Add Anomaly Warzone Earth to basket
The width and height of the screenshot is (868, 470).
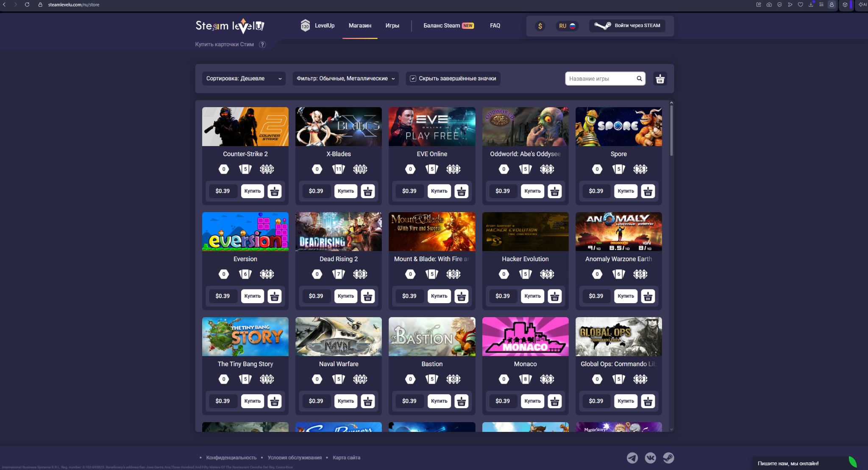pyautogui.click(x=648, y=296)
